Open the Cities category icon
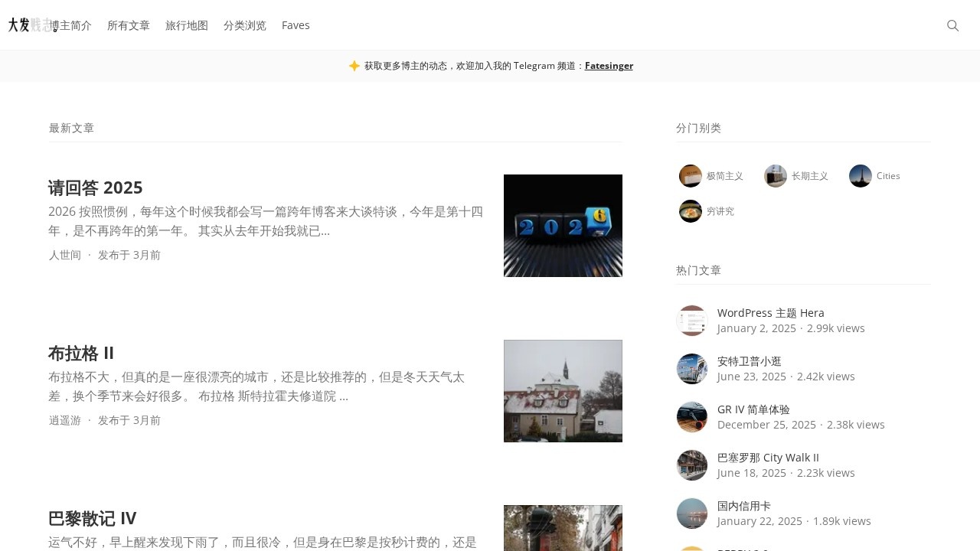Screen dimensions: 980x551 (x=860, y=175)
